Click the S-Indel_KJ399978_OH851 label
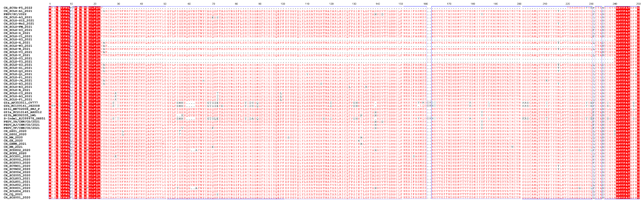This screenshot has height=202, width=644. point(24,119)
